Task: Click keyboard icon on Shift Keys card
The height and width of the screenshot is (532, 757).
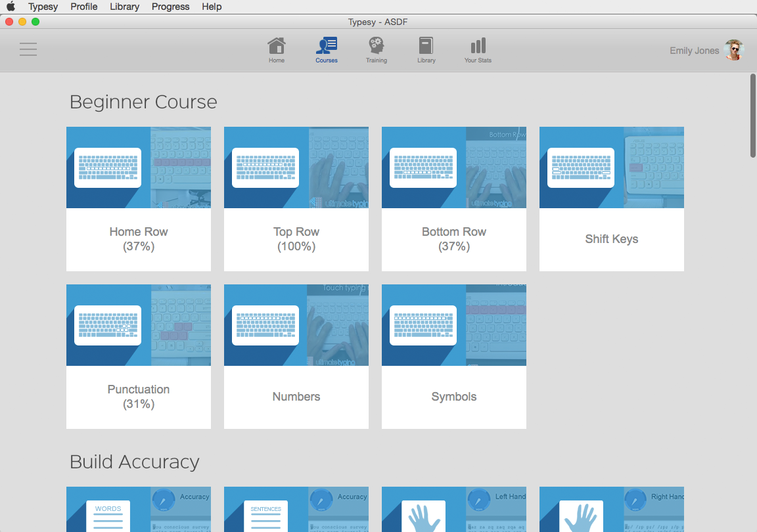Action: (x=581, y=167)
